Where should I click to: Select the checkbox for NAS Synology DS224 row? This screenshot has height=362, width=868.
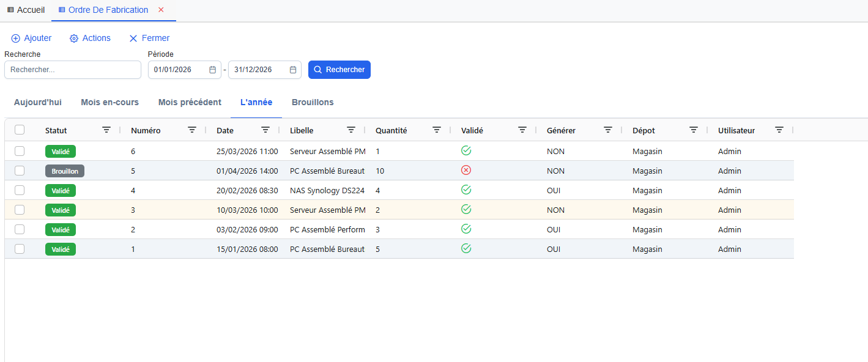[20, 190]
